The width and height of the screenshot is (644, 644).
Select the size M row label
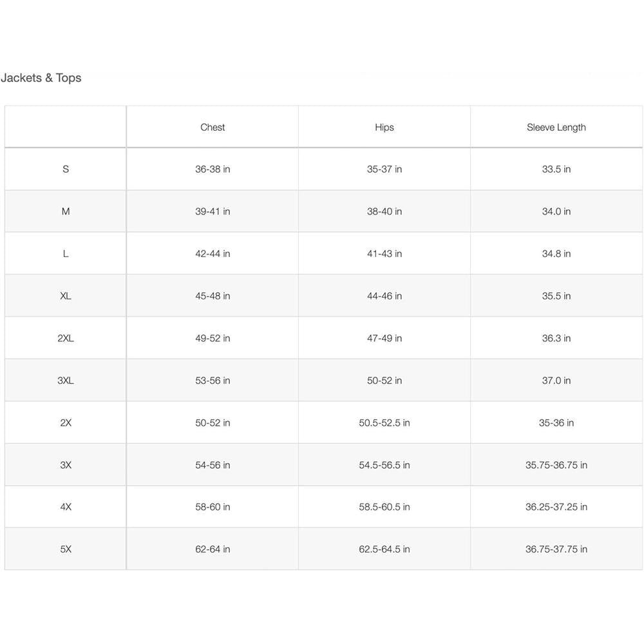(x=66, y=211)
